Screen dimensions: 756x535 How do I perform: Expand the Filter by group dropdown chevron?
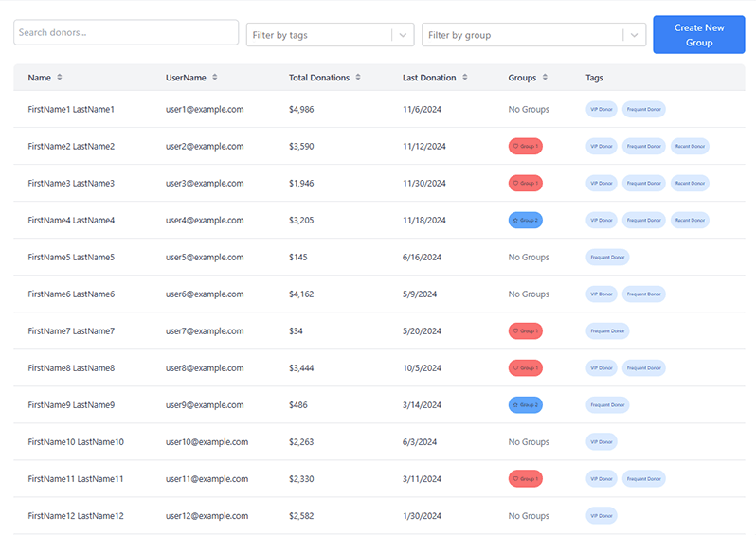click(x=634, y=35)
